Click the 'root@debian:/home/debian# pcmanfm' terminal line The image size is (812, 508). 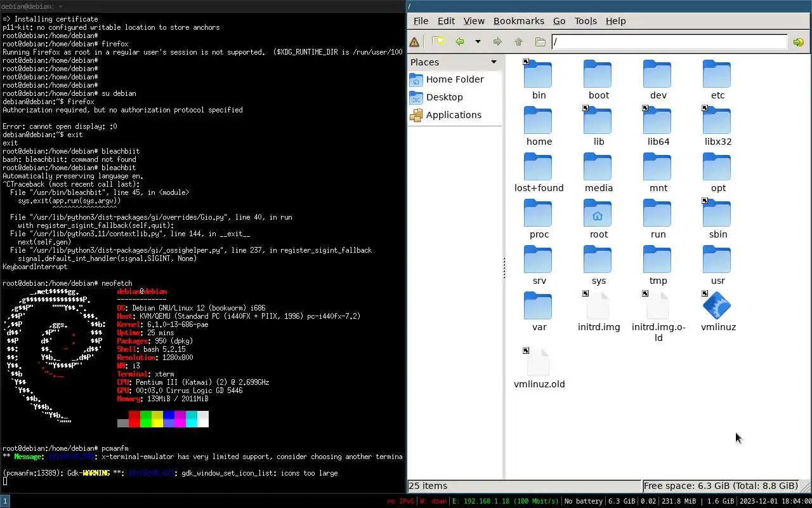point(65,448)
